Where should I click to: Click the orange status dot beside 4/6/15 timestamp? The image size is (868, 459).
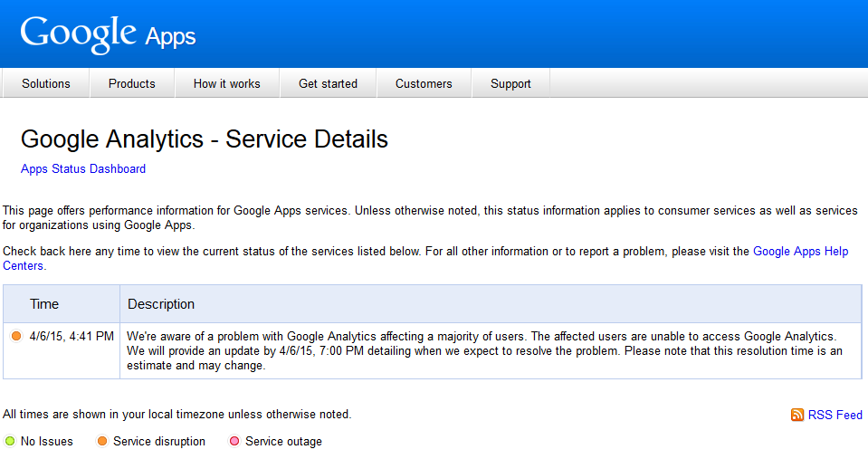(16, 336)
